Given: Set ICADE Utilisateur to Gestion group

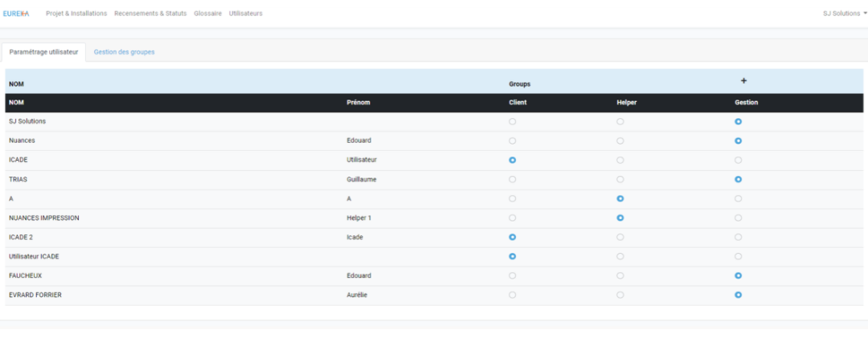Looking at the screenshot, I should pyautogui.click(x=738, y=161).
